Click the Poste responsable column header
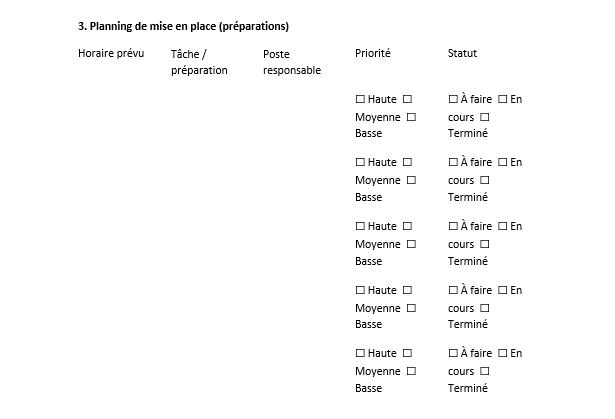Viewport: 615px width, 419px height. (292, 62)
